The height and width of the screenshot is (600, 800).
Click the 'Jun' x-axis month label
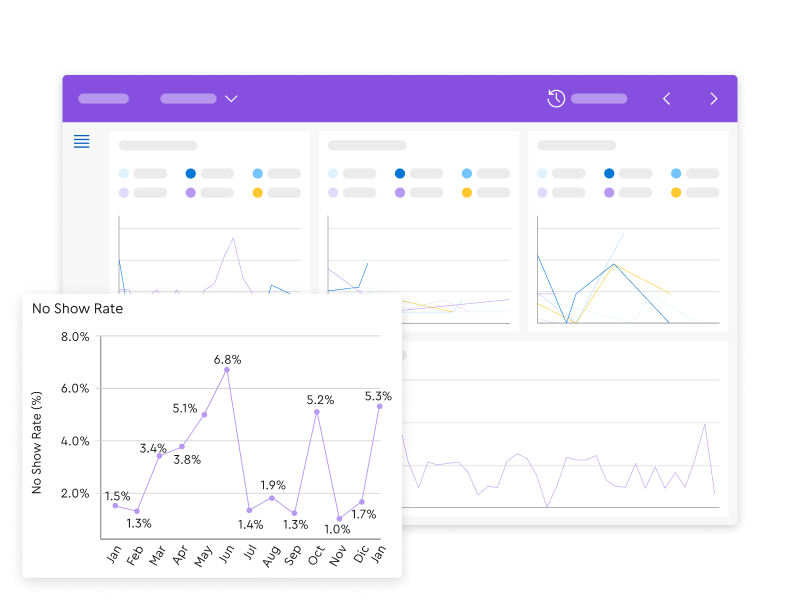pyautogui.click(x=227, y=554)
